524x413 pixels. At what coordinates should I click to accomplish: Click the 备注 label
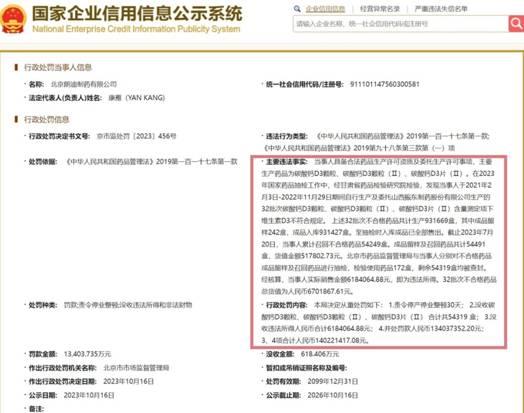coord(36,409)
